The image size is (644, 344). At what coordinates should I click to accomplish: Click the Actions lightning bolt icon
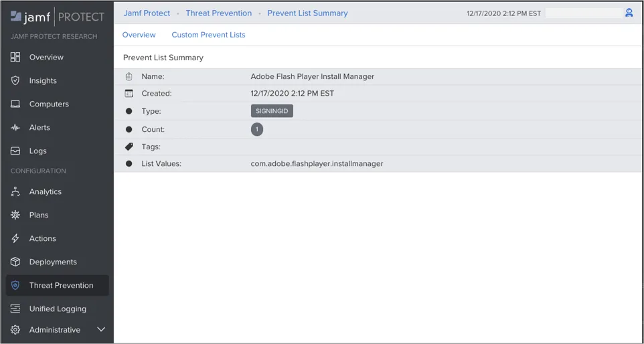point(15,238)
